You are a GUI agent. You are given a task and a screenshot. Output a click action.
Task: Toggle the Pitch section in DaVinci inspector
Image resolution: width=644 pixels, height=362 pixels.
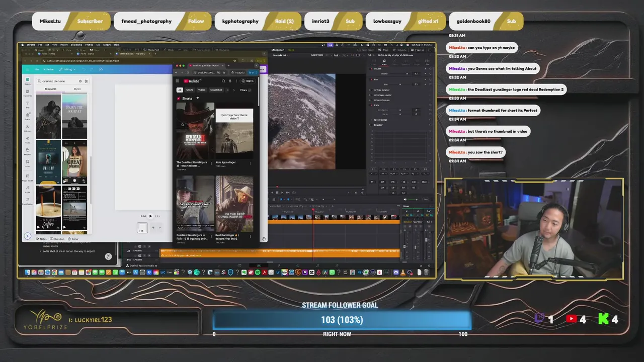pos(371,105)
